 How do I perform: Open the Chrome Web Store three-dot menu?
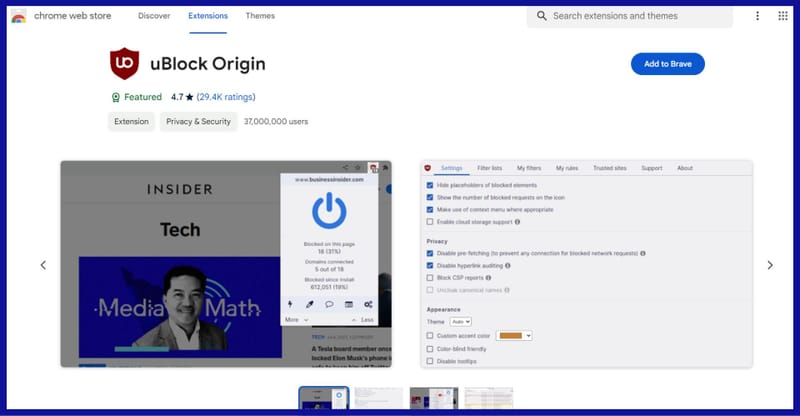point(757,16)
